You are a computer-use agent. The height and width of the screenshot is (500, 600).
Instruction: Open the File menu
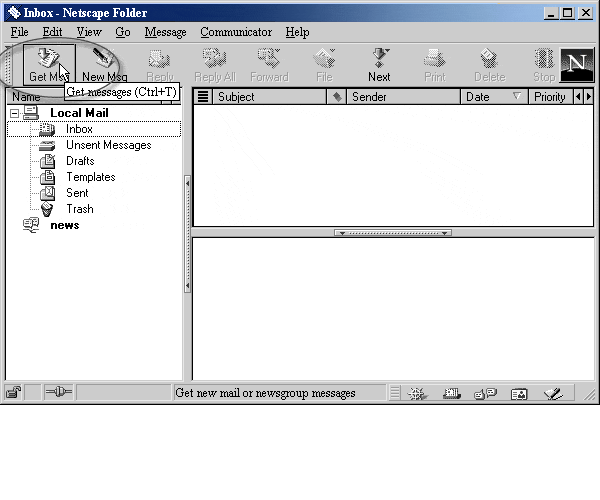coord(20,32)
